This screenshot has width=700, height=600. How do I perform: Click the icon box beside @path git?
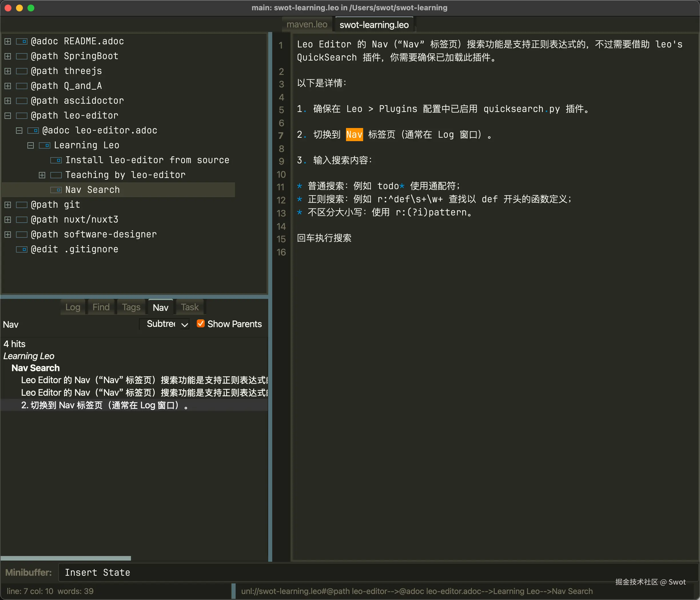point(22,205)
